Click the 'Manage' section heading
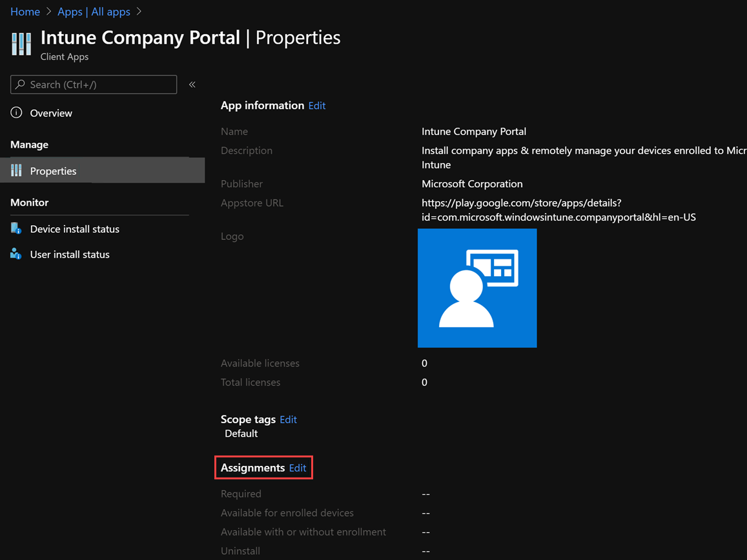Screen dimensions: 747x560 (30, 145)
